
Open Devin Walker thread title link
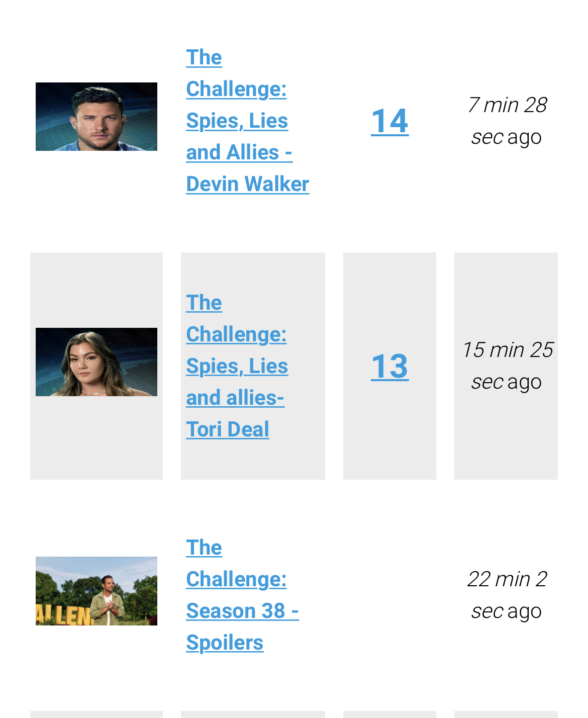coord(247,121)
